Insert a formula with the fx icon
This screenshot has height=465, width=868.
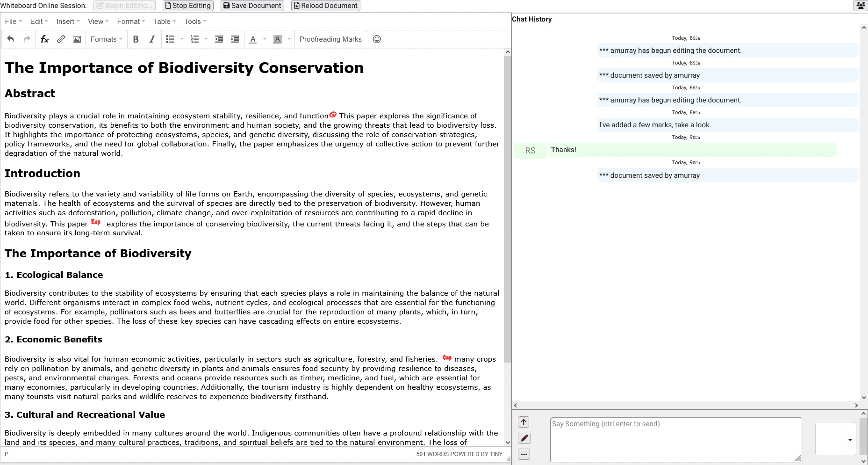pos(44,39)
